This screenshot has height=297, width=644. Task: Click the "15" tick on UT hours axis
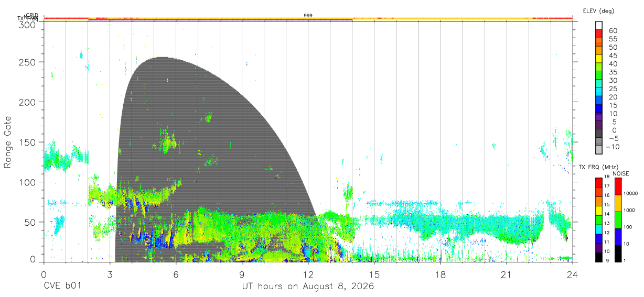point(374,274)
